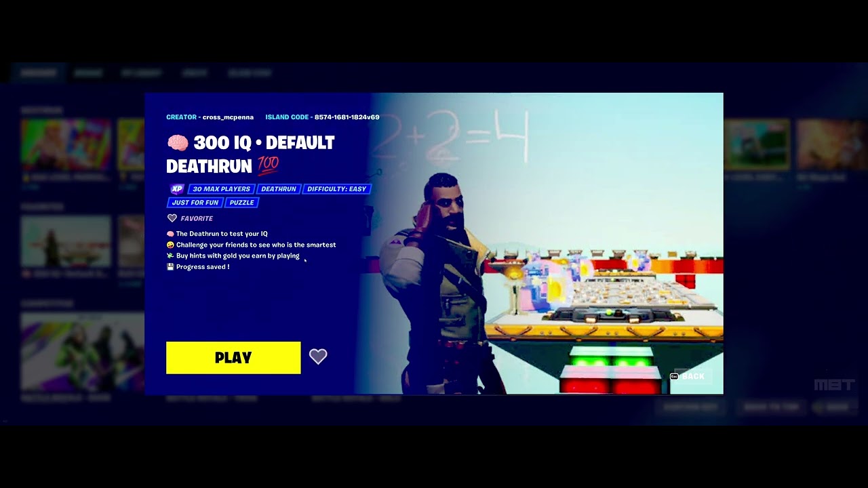Image resolution: width=868 pixels, height=488 pixels.
Task: Select the PUZZLE tag
Action: coord(241,203)
